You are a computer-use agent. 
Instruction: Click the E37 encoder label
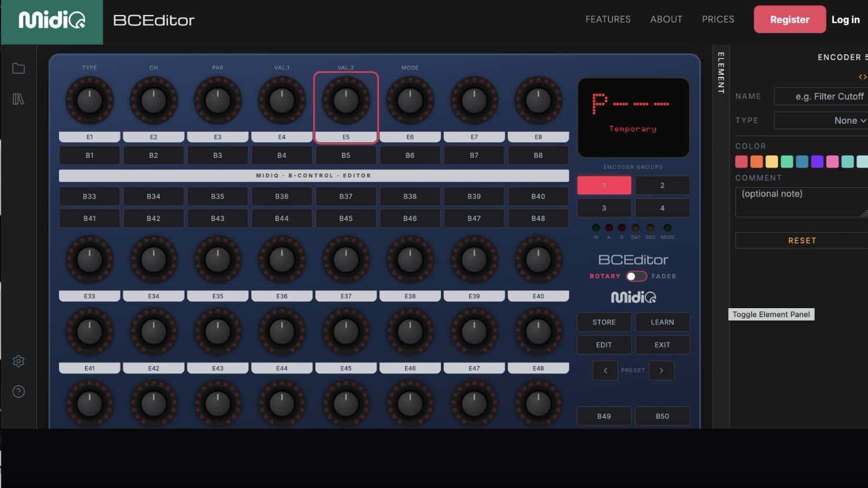346,296
